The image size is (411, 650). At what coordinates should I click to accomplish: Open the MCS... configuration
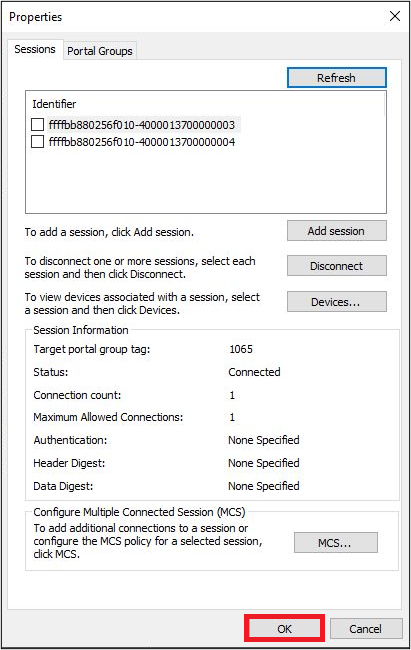336,543
